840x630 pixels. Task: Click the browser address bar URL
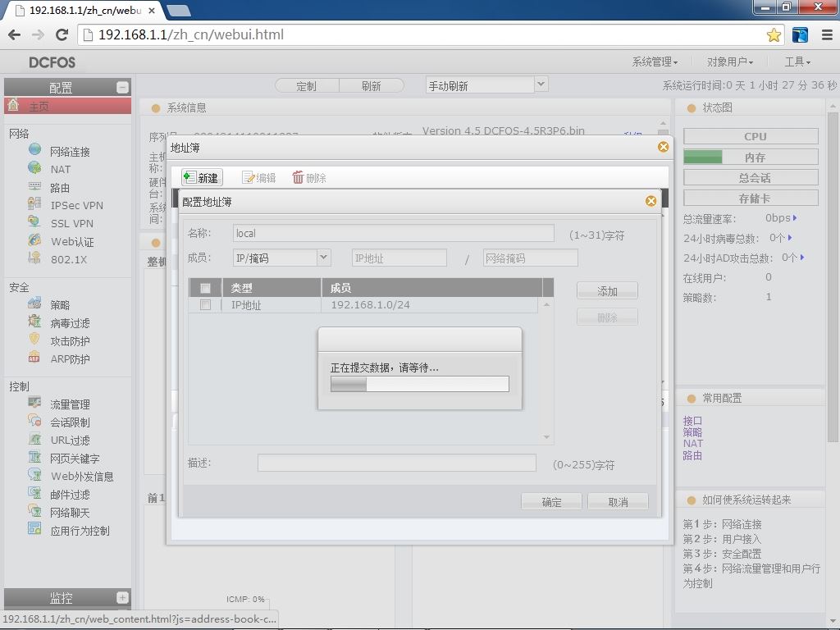click(191, 34)
